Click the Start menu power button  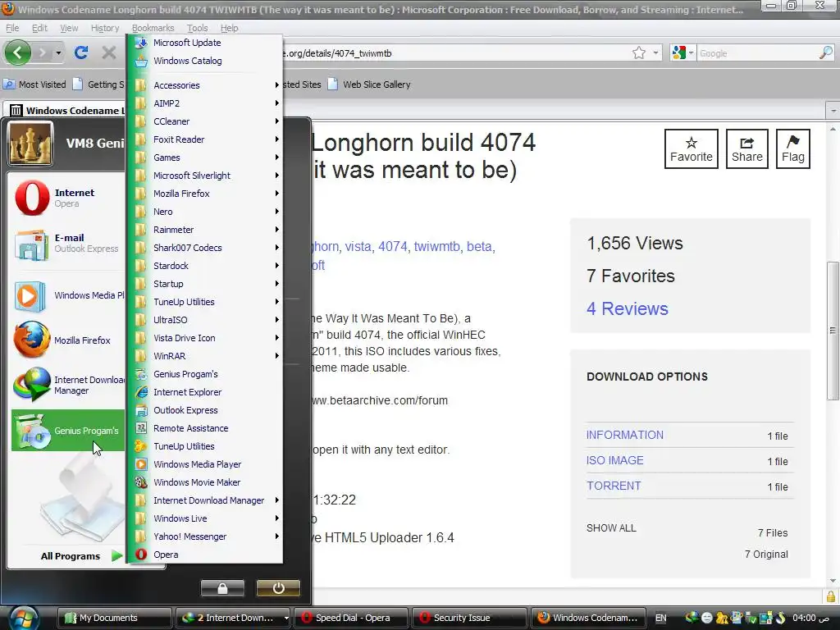pos(278,588)
